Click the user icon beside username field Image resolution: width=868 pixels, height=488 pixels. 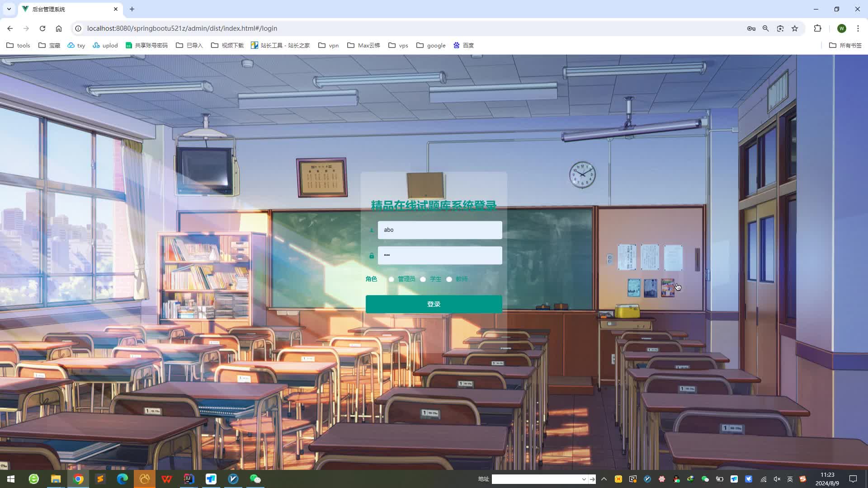372,230
